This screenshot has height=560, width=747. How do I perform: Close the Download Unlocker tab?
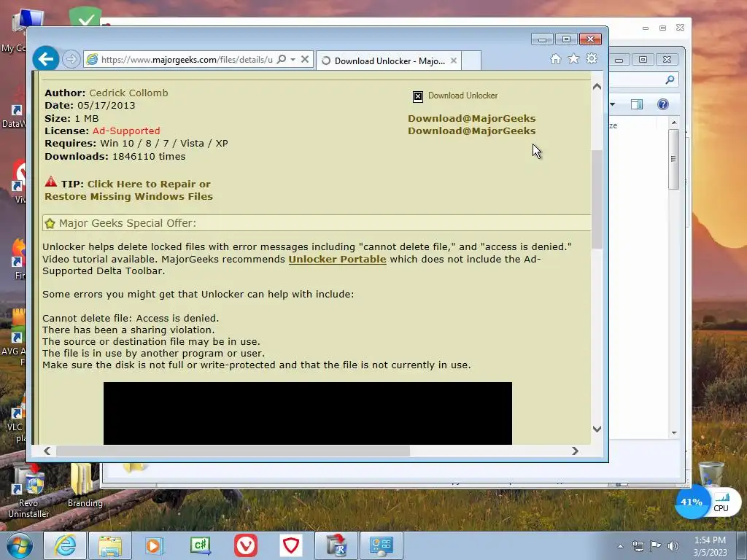pos(454,61)
